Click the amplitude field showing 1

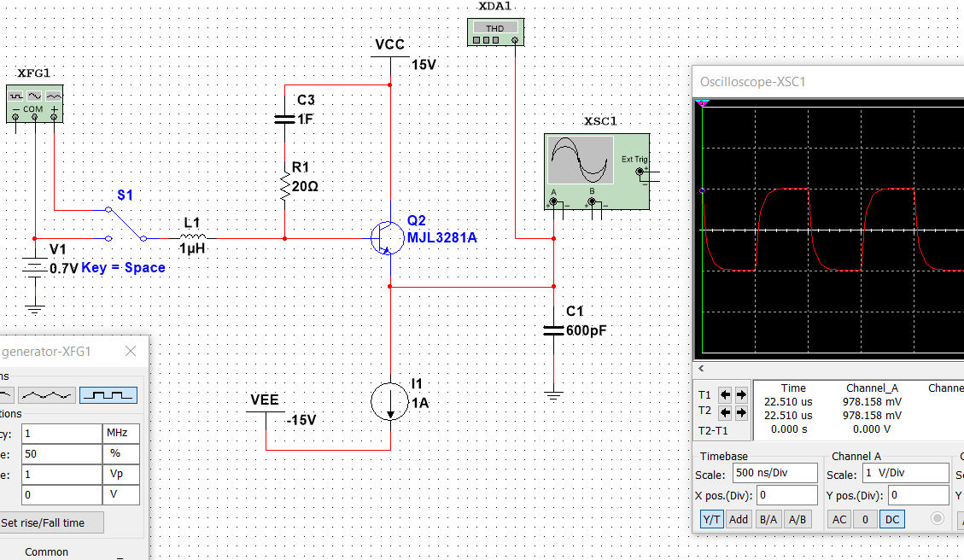point(61,474)
